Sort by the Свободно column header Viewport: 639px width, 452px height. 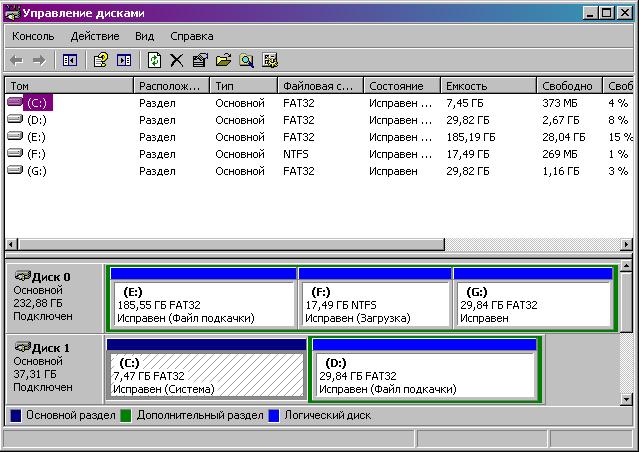pyautogui.click(x=569, y=86)
